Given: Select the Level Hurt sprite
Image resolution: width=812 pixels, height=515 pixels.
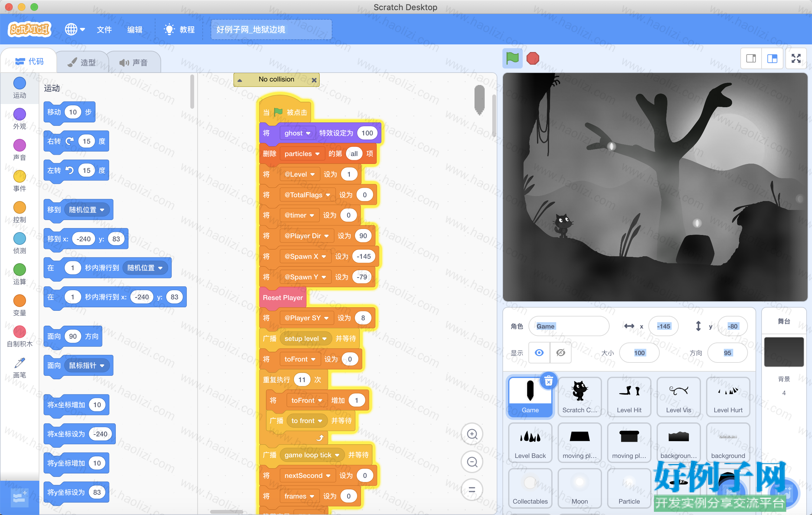Looking at the screenshot, I should (728, 397).
